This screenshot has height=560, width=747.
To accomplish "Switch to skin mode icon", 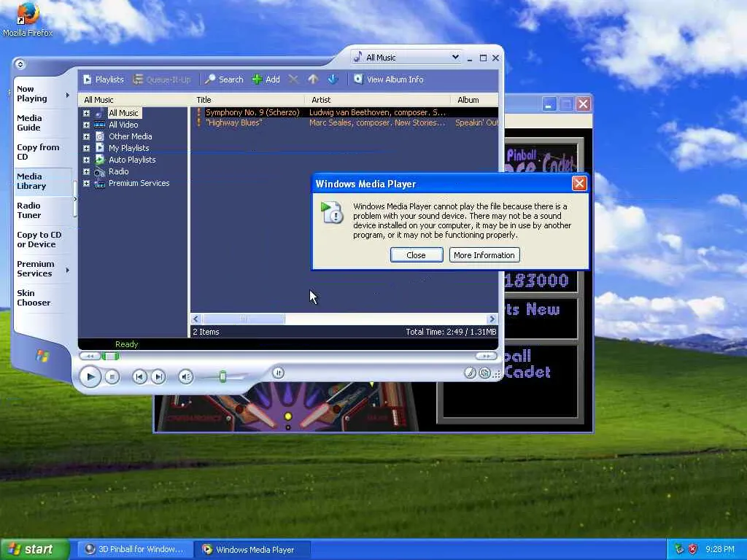I will (x=484, y=373).
